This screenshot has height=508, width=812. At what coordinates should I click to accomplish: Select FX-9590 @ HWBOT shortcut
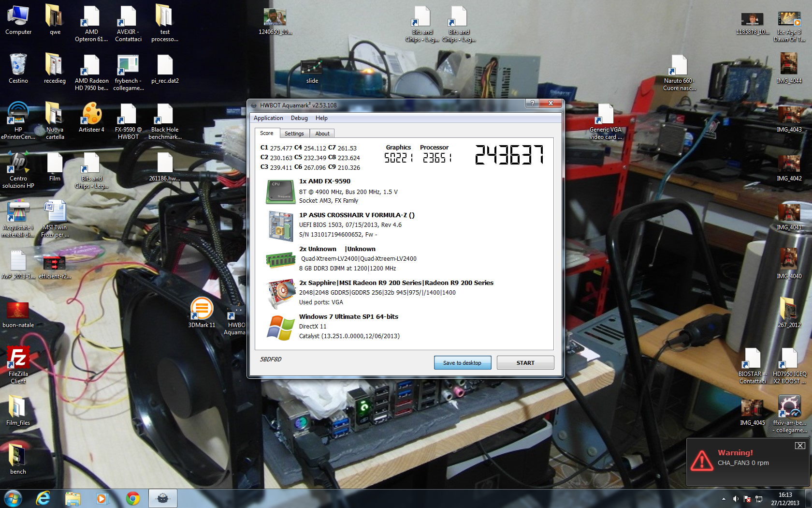[x=128, y=120]
